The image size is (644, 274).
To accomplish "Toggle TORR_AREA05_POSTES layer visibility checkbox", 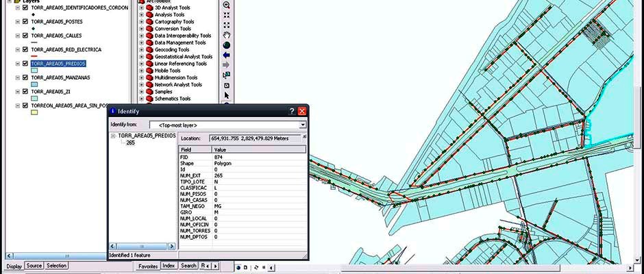I will pyautogui.click(x=25, y=21).
